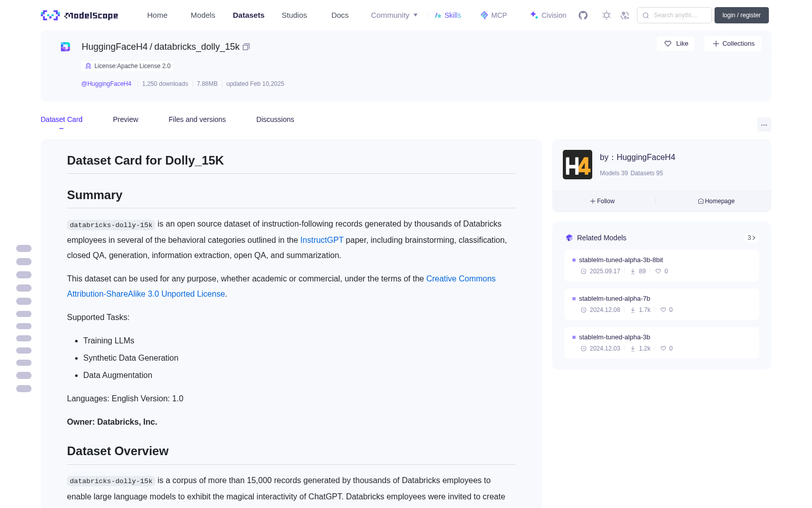
Task: Follow the InstructGPT paper link
Action: [x=322, y=240]
